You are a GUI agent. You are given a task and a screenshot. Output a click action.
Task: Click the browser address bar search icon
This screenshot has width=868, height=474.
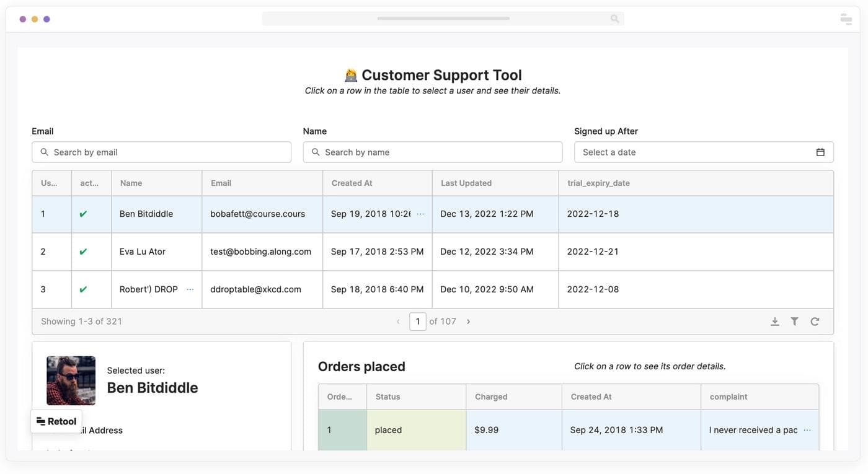pos(614,19)
